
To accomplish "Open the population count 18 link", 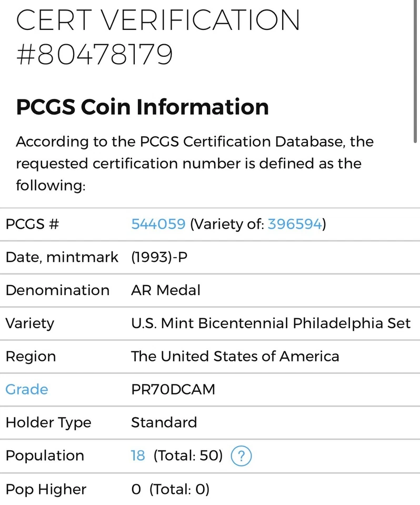I will coord(136,456).
